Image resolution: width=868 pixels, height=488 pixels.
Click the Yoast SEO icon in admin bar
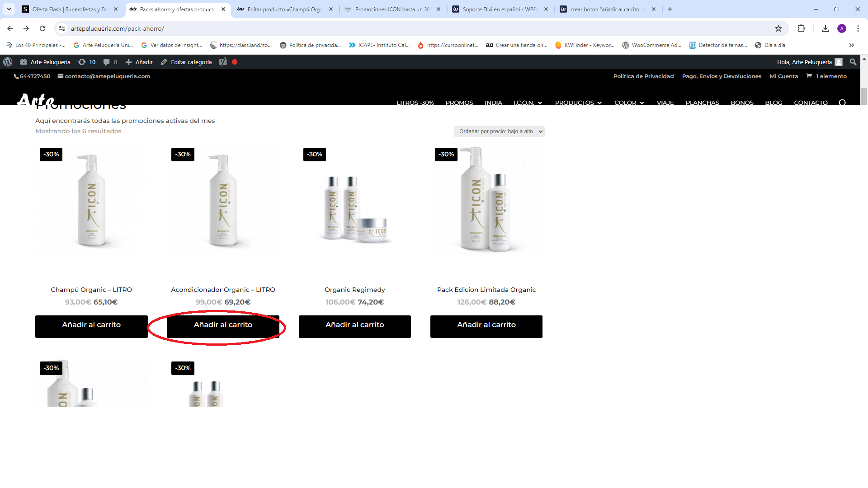[223, 62]
